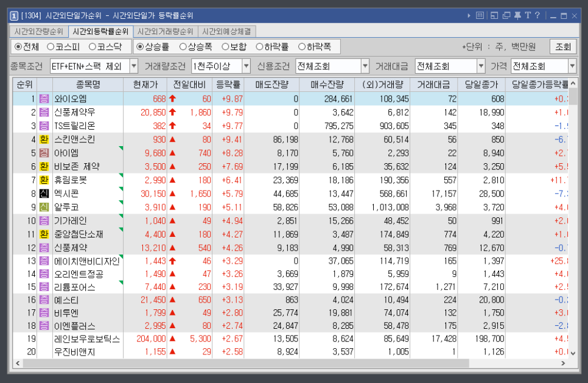Image resolution: width=588 pixels, height=383 pixels.
Task: Click the right-pointing arrow icon in title bar
Action: pyautogui.click(x=469, y=16)
